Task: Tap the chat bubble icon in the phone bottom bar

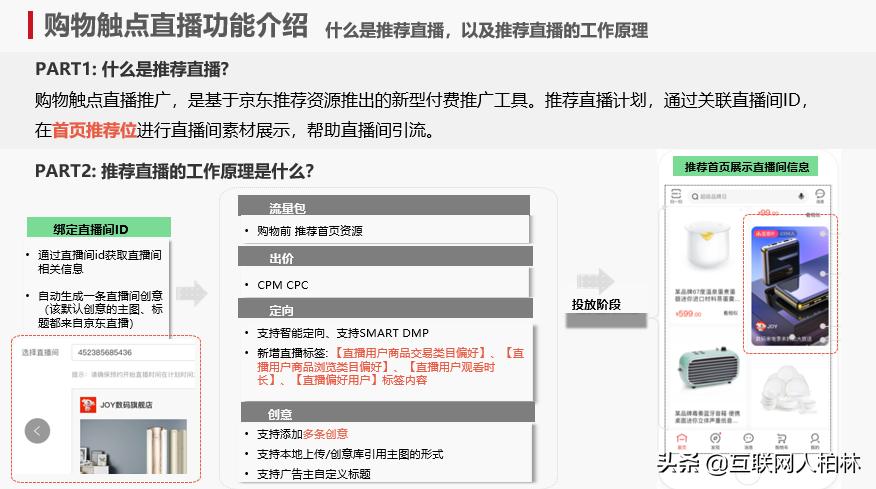Action: [749, 439]
